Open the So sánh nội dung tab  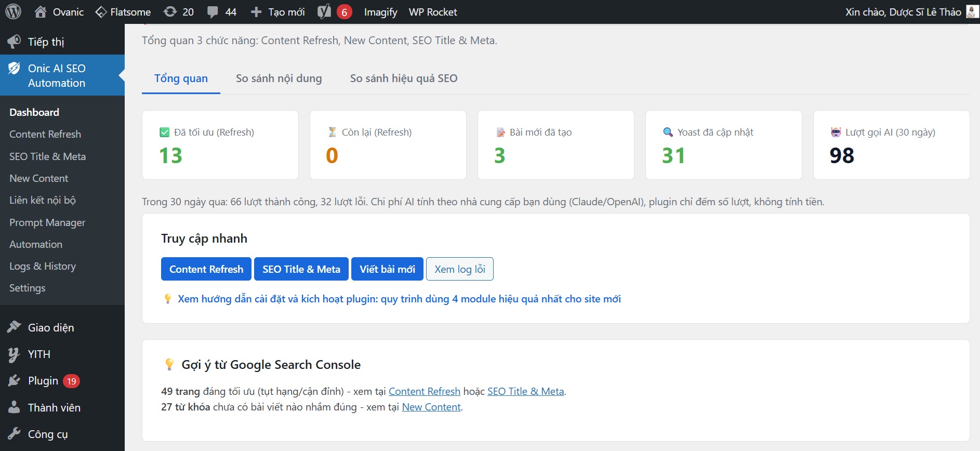click(279, 78)
